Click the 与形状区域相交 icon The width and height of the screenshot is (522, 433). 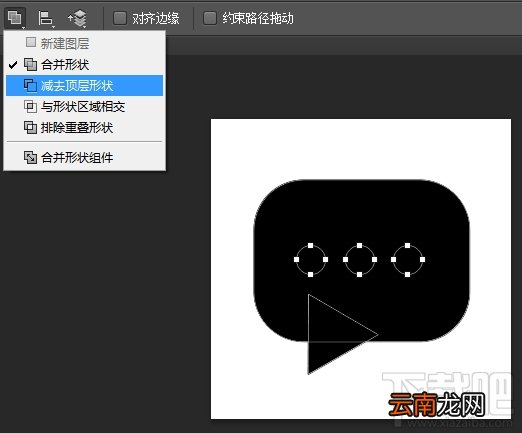click(30, 107)
